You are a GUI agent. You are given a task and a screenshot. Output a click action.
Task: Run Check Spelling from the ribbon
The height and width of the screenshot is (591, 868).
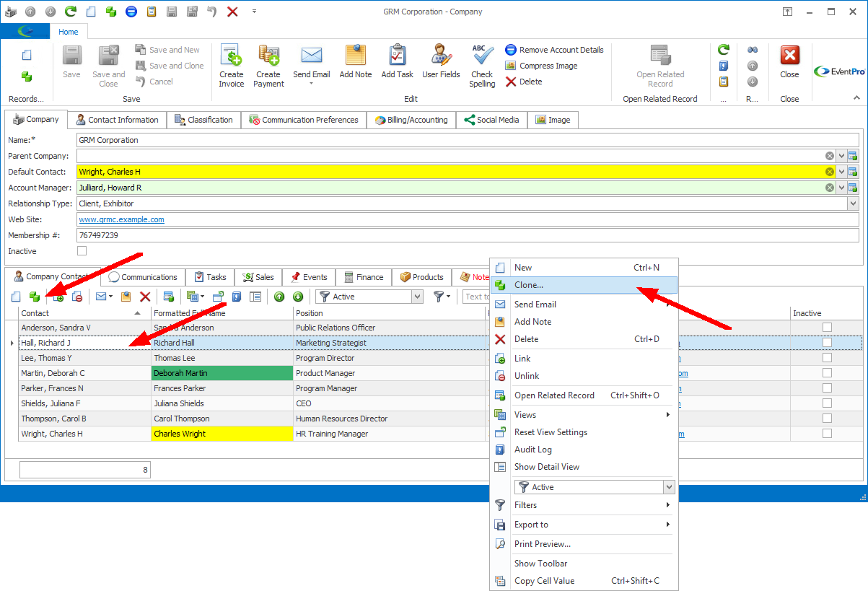click(x=482, y=66)
